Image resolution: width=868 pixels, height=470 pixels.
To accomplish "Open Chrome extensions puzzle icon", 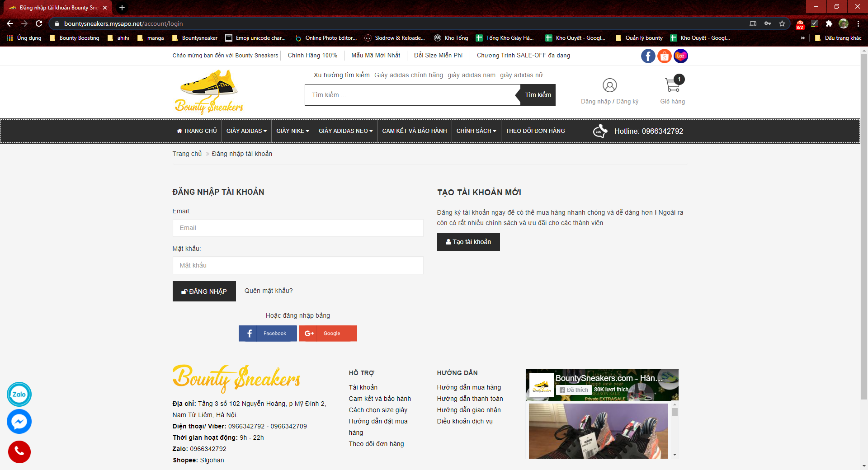I will click(829, 23).
